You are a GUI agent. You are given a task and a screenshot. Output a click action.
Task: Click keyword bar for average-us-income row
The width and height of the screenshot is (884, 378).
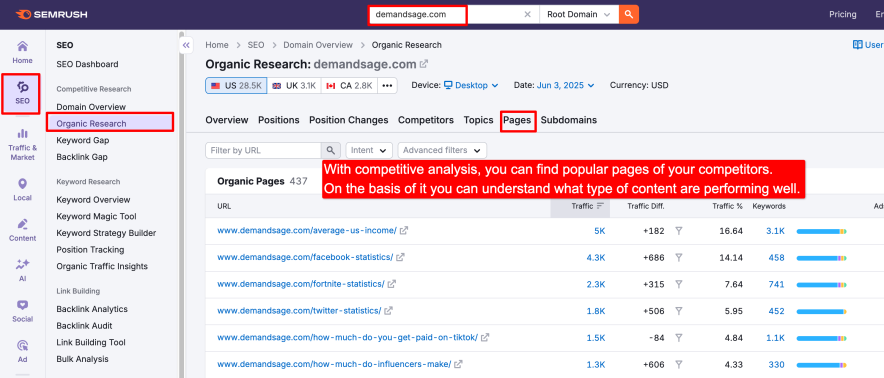click(x=821, y=231)
